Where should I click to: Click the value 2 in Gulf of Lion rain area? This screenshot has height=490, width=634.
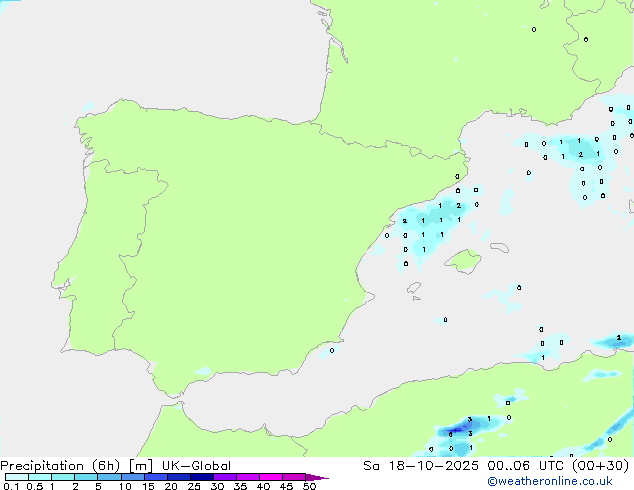coord(580,155)
